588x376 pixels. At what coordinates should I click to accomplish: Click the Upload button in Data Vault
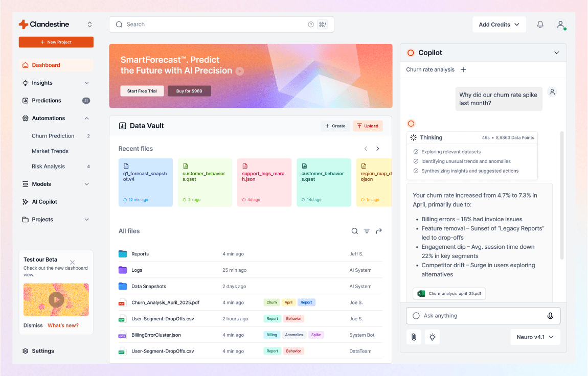368,126
